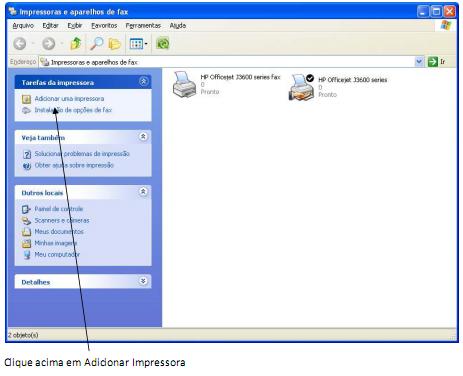
Task: Click the Obter ajuda sobre impressão icon
Action: click(27, 166)
